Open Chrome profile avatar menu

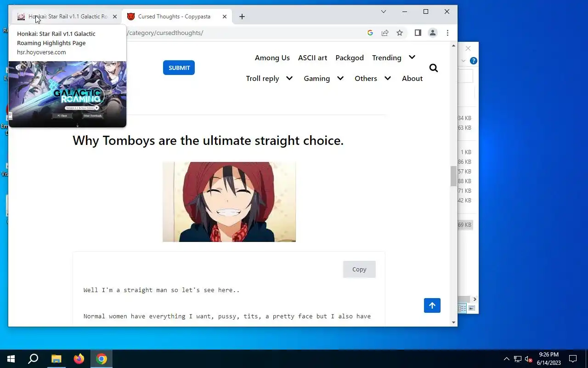pyautogui.click(x=432, y=33)
